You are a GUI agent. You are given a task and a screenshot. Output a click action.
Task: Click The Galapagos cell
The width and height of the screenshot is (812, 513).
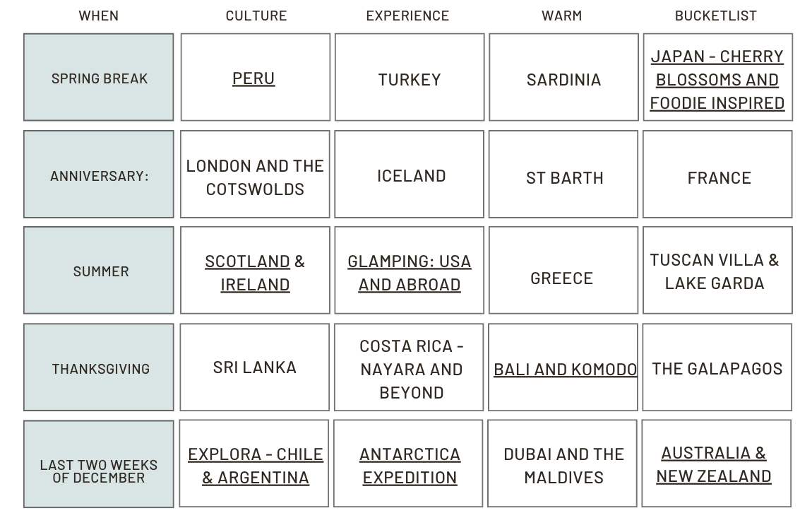717,368
